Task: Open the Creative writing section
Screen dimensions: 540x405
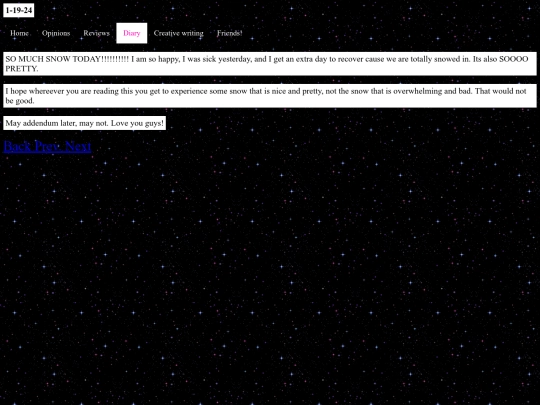Action: [x=178, y=33]
